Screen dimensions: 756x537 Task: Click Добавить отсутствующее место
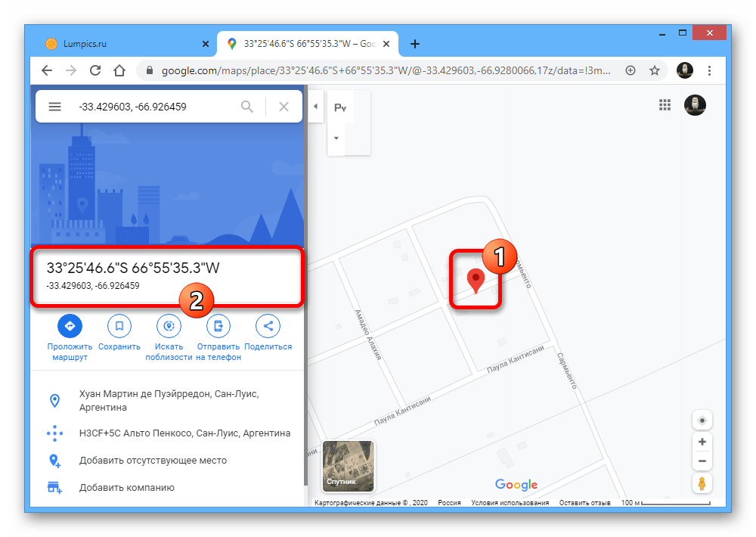[153, 460]
